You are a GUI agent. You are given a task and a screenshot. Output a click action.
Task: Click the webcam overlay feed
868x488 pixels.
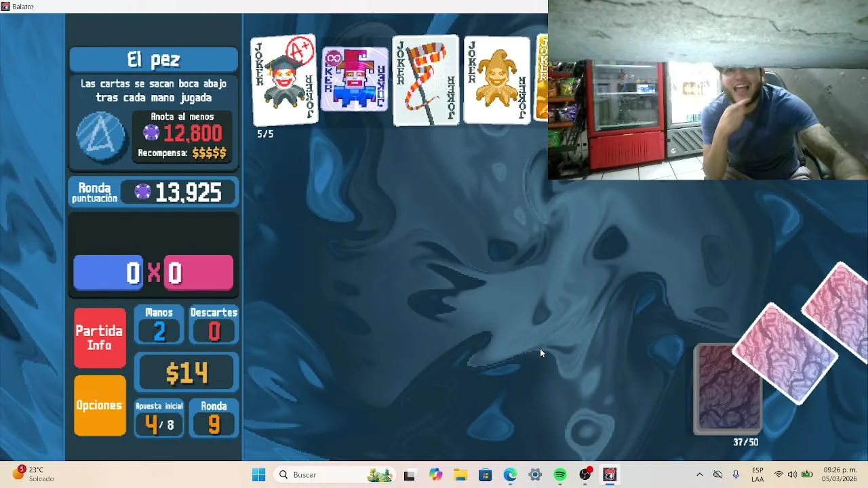708,89
